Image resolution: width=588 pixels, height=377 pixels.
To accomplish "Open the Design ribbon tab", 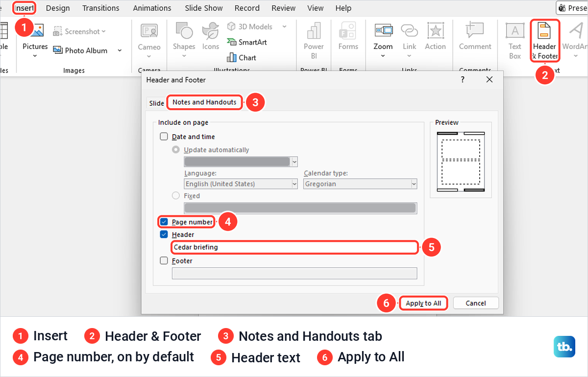I will pyautogui.click(x=58, y=8).
